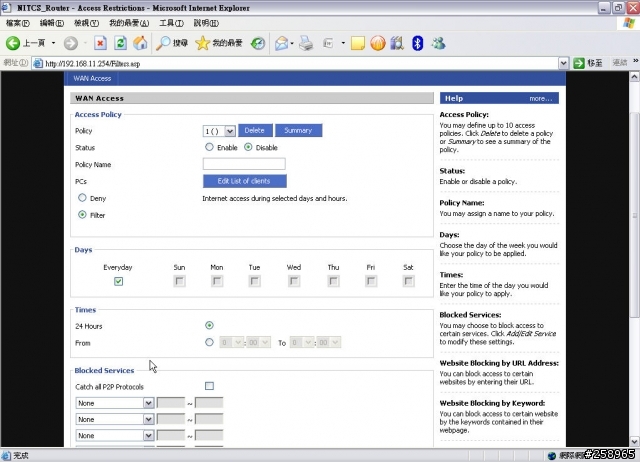Click the Internet zone globe in status bar
Viewport: 640px width, 462px height.
pyautogui.click(x=552, y=455)
